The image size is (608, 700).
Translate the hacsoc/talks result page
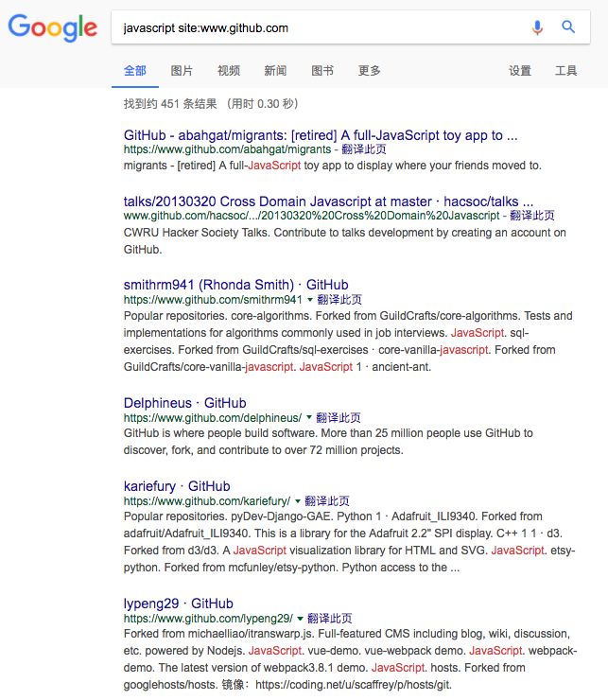tap(532, 216)
